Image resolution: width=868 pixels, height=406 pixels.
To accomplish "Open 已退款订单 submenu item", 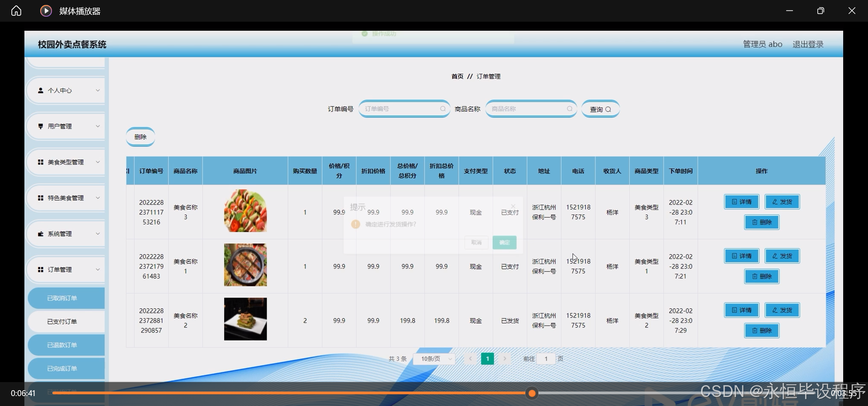I will 66,345.
